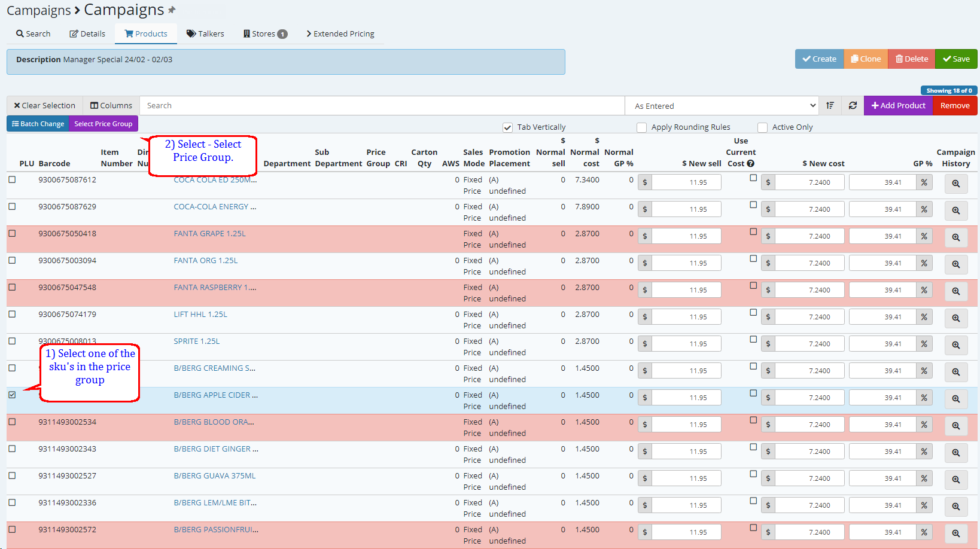Open campaign history for FANTA RASPBERRY row
This screenshot has height=549, width=980.
tap(955, 291)
